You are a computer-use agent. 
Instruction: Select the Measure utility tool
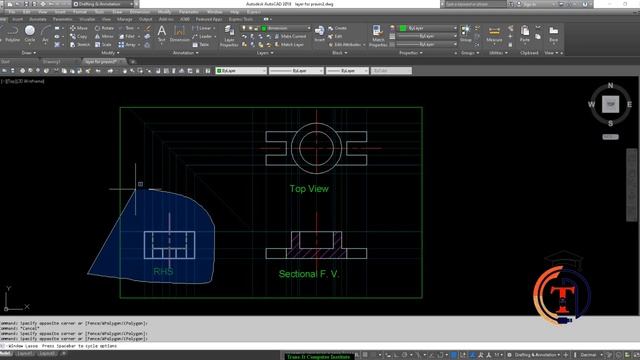click(x=494, y=34)
